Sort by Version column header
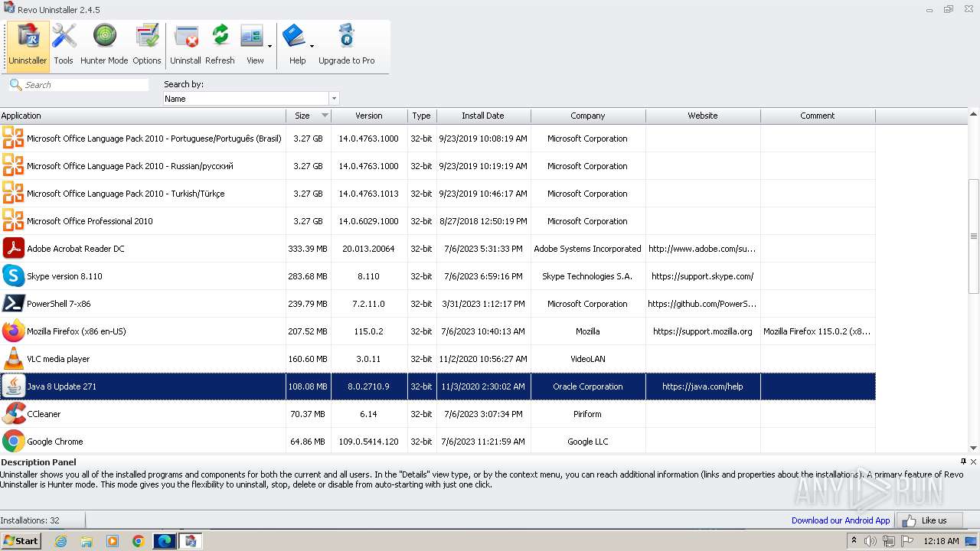This screenshot has height=551, width=980. pos(369,116)
